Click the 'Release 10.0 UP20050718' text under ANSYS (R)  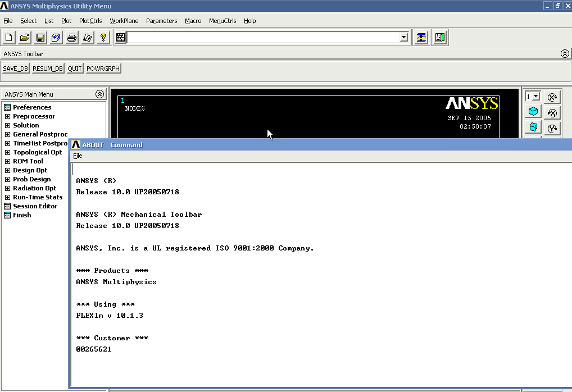[128, 192]
